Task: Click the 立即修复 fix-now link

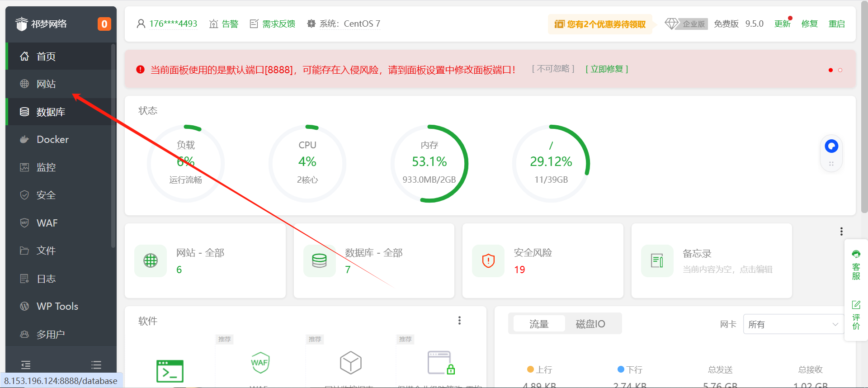Action: 607,69
